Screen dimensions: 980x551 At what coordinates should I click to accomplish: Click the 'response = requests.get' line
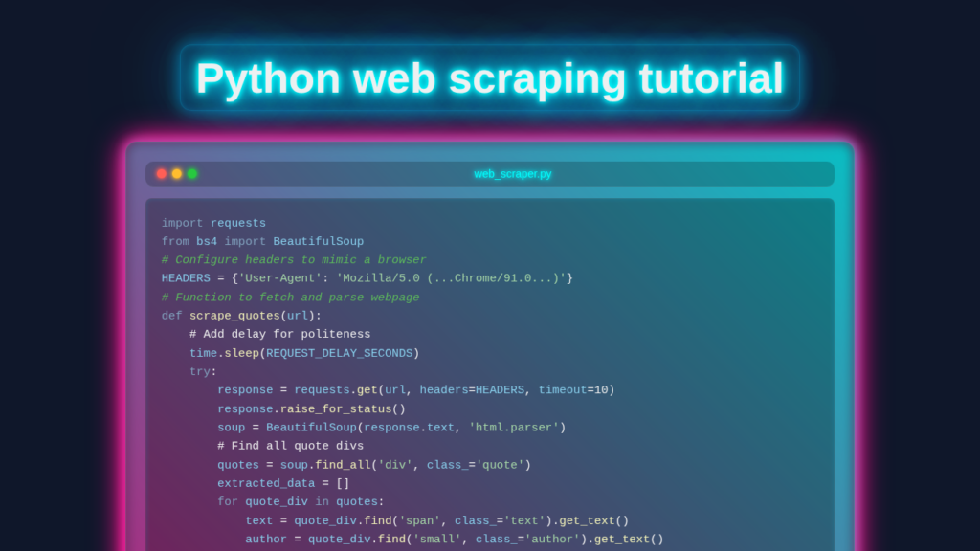416,390
